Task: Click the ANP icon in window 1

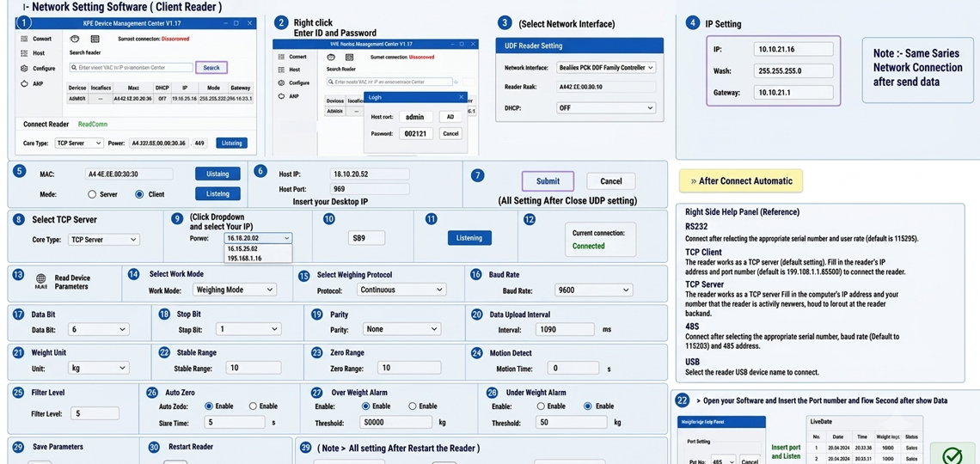Action: click(24, 83)
